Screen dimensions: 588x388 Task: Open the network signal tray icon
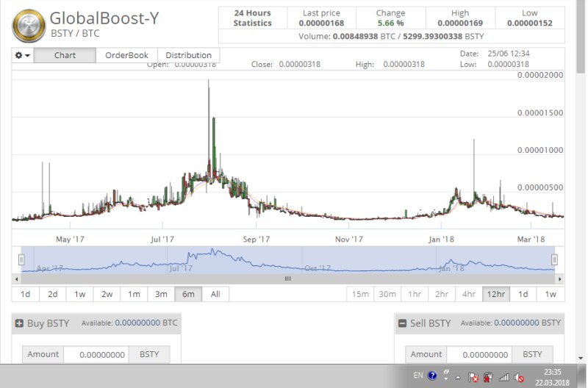point(504,376)
